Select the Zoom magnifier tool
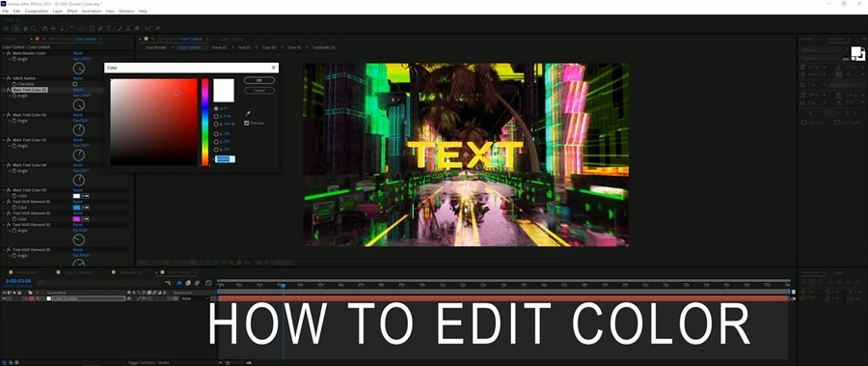Viewport: 868px width, 366px height. pyautogui.click(x=34, y=28)
